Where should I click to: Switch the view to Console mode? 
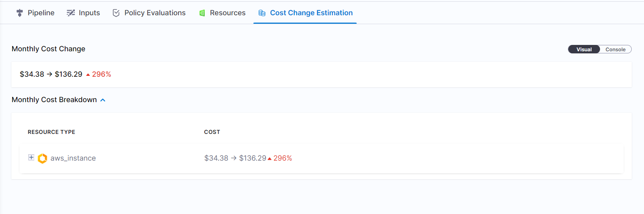(x=615, y=50)
